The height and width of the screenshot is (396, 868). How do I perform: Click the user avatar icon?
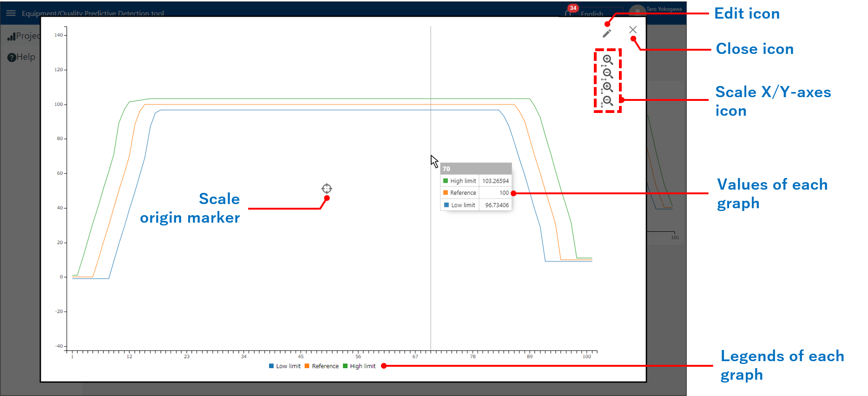637,11
